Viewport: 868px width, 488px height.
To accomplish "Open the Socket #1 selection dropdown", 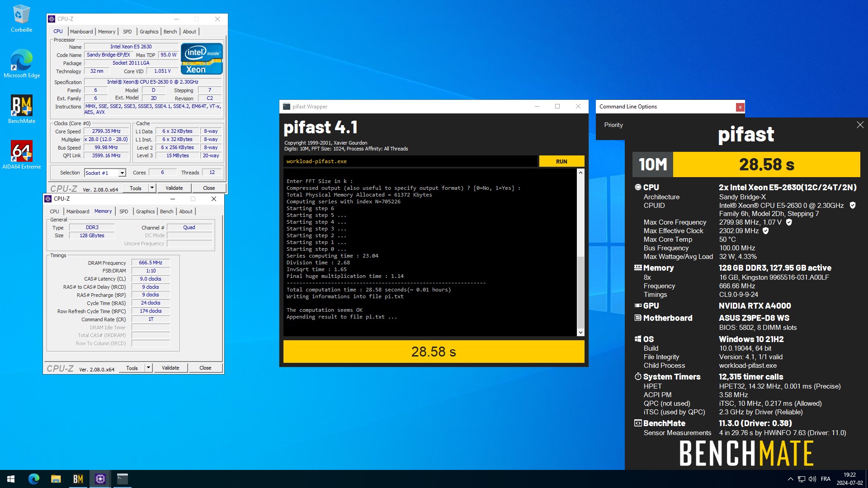I will coord(122,173).
